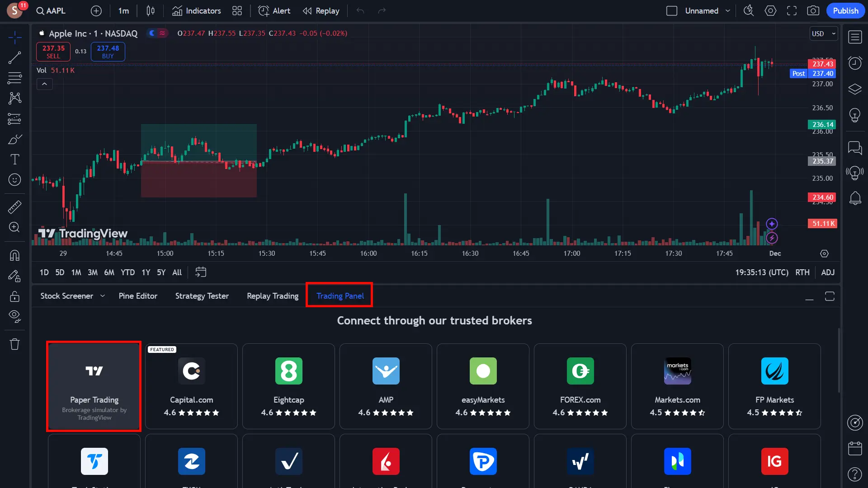Select the trend line drawing tool

[x=14, y=58]
